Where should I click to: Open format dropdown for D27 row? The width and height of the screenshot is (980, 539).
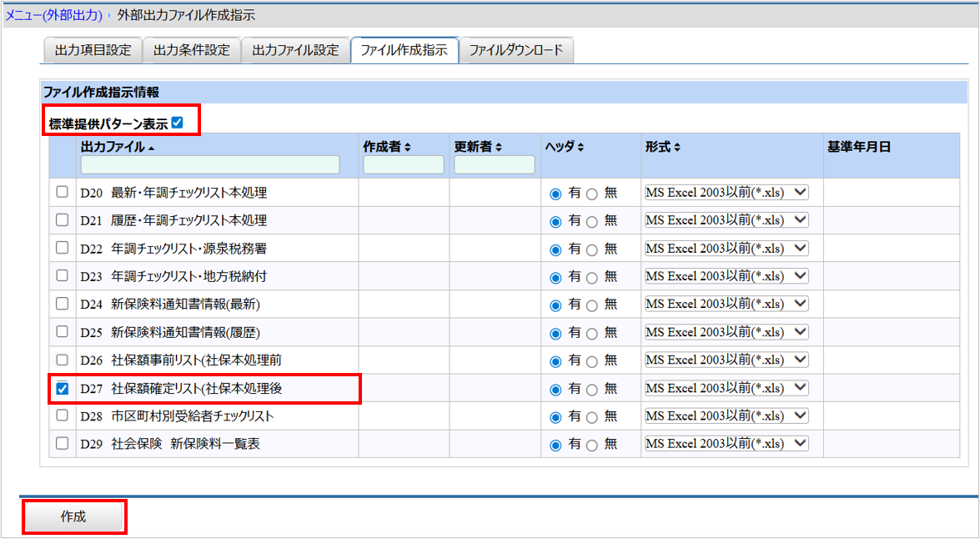726,388
